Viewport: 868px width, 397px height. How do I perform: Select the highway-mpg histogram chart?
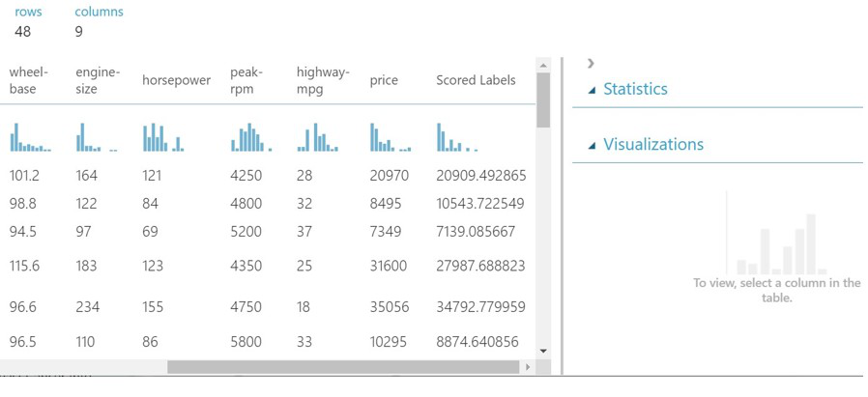(x=318, y=137)
